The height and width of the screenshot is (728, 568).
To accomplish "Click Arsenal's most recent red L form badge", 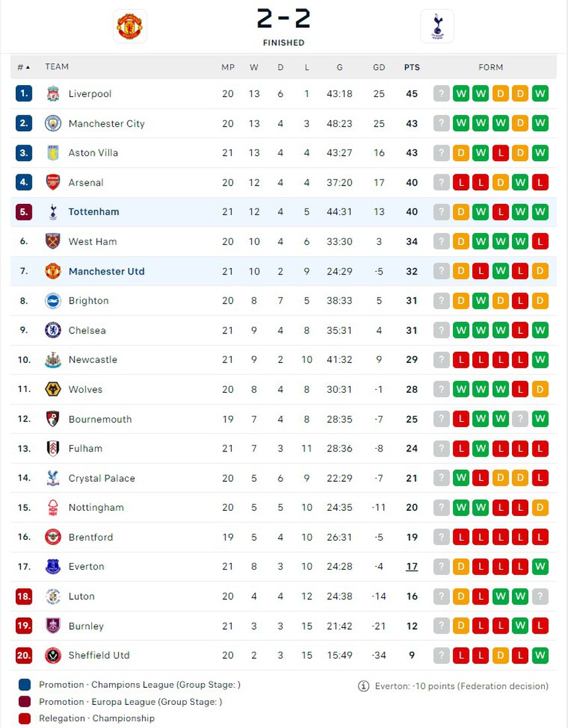I will [461, 183].
